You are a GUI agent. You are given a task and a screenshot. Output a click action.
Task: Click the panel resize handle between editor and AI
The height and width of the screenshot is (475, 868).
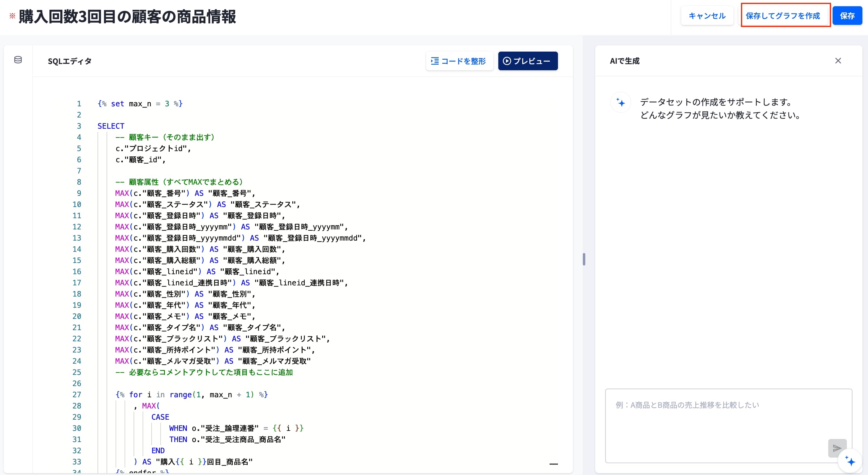tap(584, 259)
